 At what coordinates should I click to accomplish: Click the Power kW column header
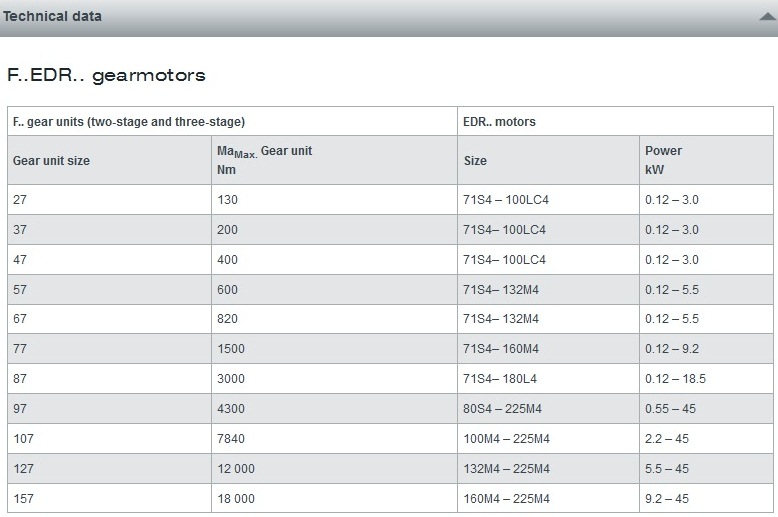point(663,160)
